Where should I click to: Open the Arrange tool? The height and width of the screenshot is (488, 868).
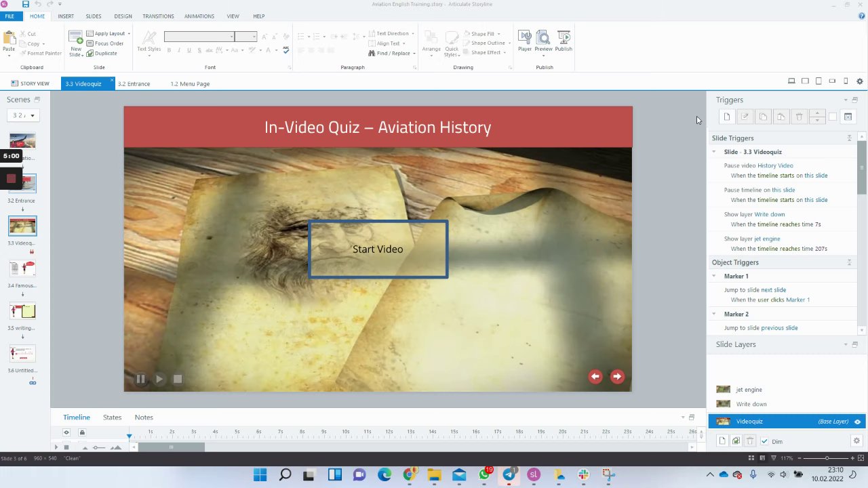point(431,43)
